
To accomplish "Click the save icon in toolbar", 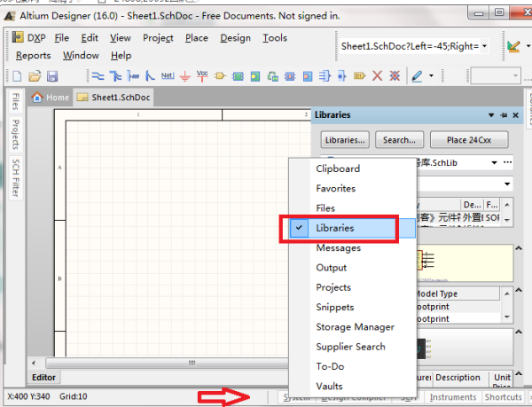I will (x=52, y=76).
